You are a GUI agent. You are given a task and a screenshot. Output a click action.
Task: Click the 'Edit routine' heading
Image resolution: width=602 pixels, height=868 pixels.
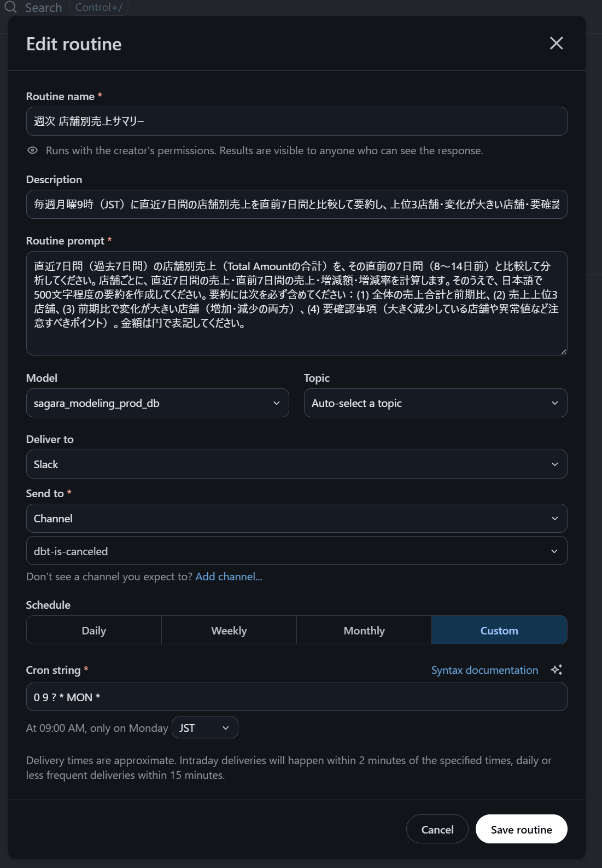coord(74,44)
